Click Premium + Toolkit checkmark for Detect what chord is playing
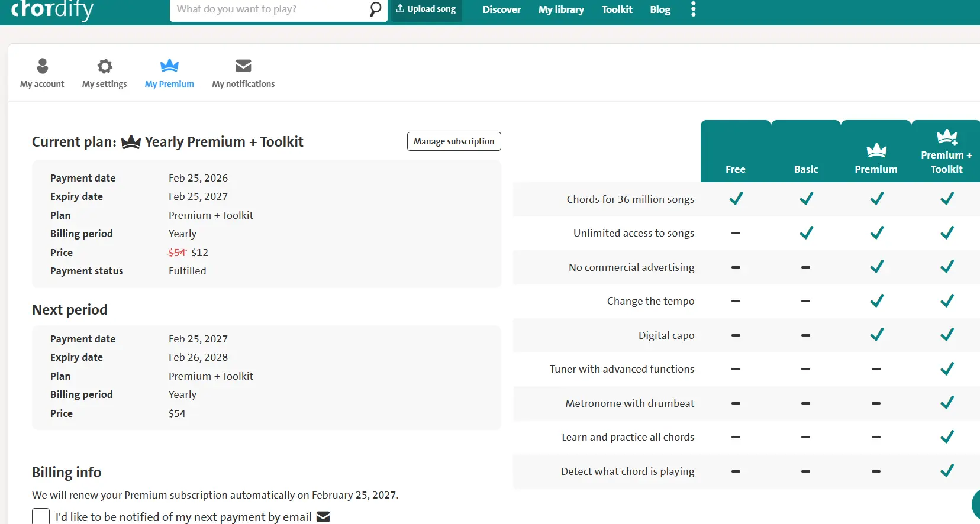 click(947, 471)
